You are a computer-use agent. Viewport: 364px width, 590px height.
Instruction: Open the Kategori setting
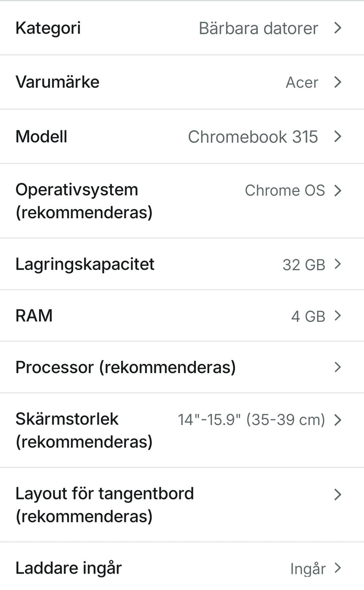(x=48, y=28)
